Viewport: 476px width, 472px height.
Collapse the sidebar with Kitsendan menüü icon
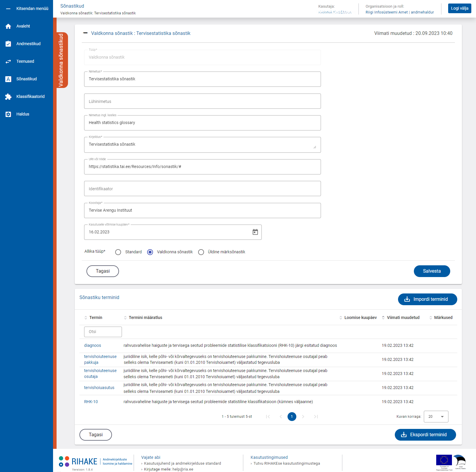point(8,9)
